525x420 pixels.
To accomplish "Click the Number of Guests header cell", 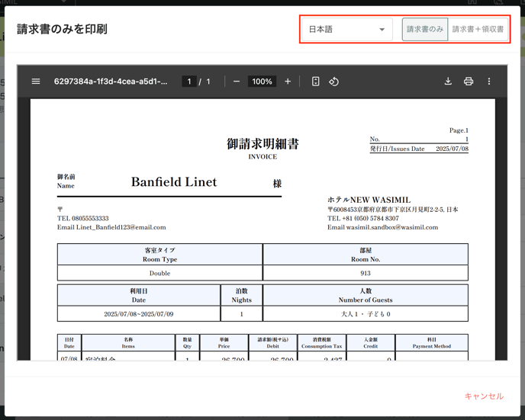I will click(x=366, y=295).
